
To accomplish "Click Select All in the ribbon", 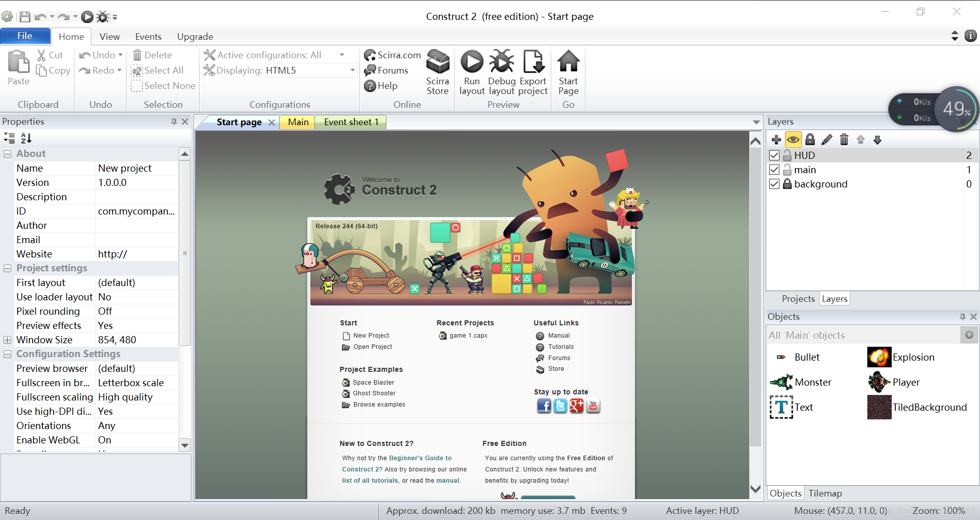I will tap(157, 70).
